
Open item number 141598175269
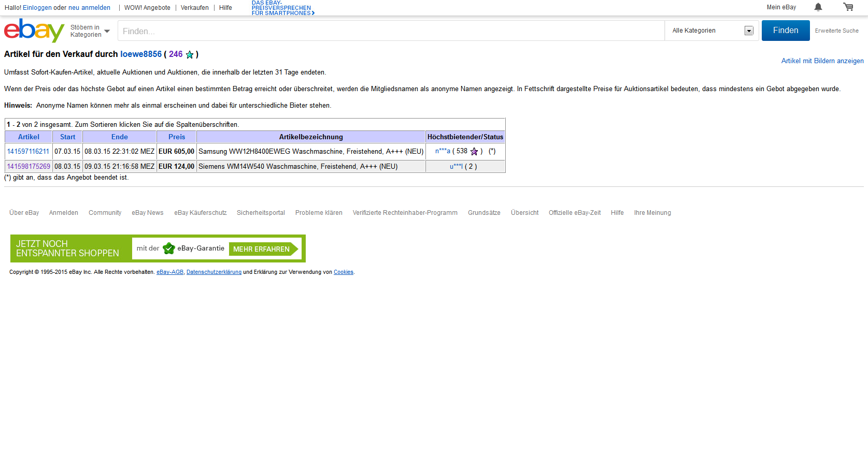29,167
